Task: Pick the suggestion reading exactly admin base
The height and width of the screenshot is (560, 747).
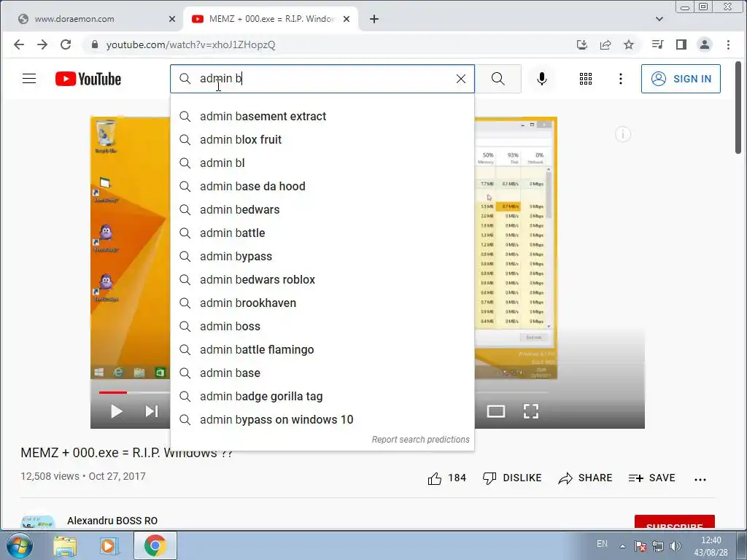Action: click(322, 373)
